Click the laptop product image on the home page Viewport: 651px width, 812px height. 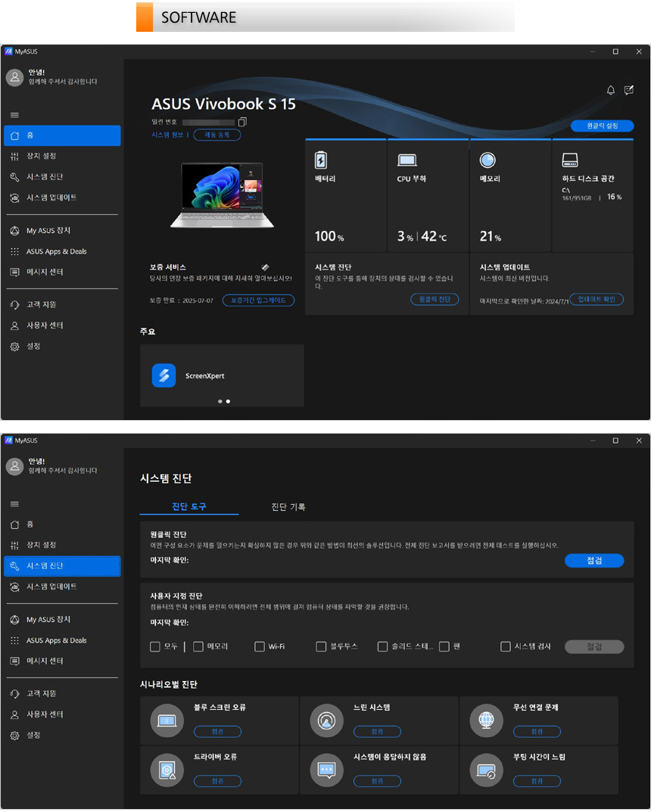click(x=222, y=196)
